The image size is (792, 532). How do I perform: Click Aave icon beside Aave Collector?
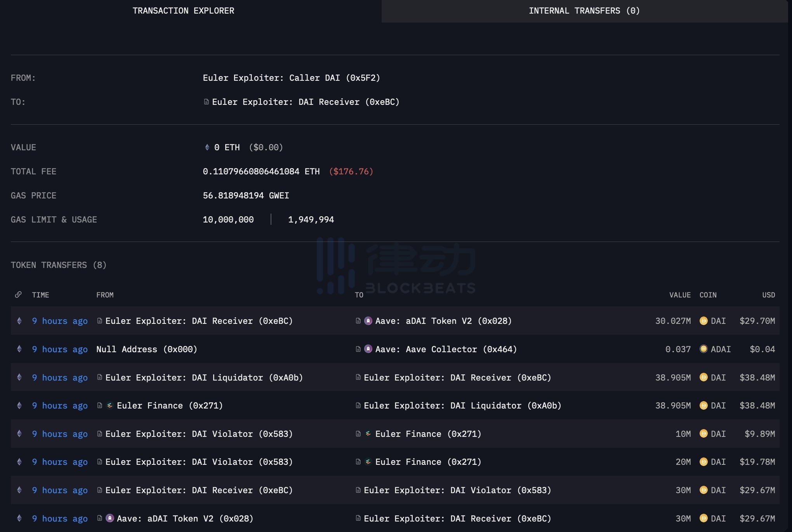(368, 349)
